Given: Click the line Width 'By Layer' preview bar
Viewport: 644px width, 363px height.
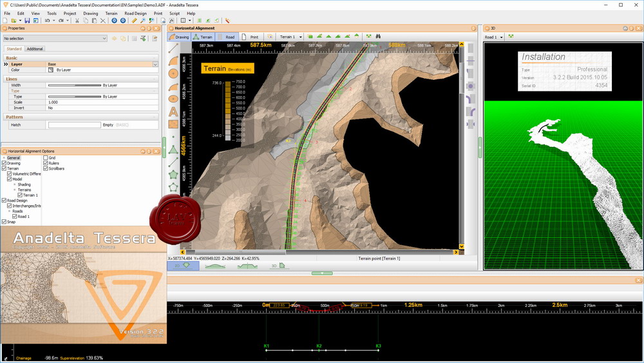Looking at the screenshot, I should (74, 86).
